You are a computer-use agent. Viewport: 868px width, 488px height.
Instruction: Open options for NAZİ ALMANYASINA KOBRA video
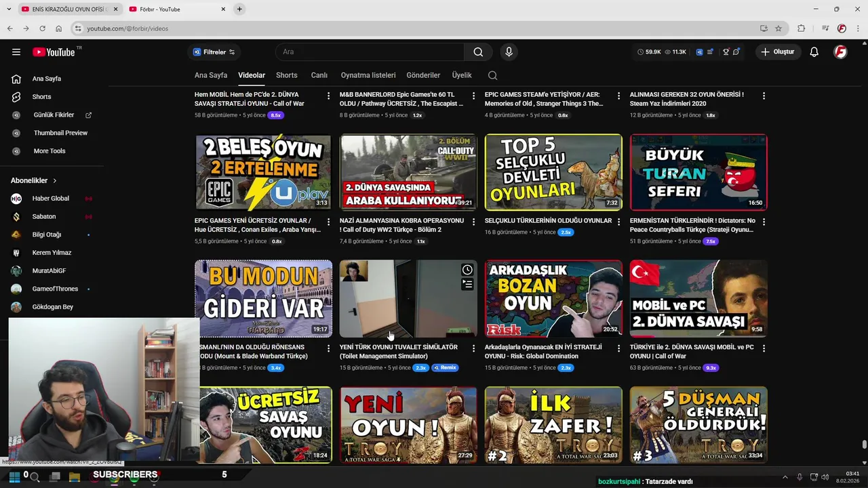tap(473, 222)
